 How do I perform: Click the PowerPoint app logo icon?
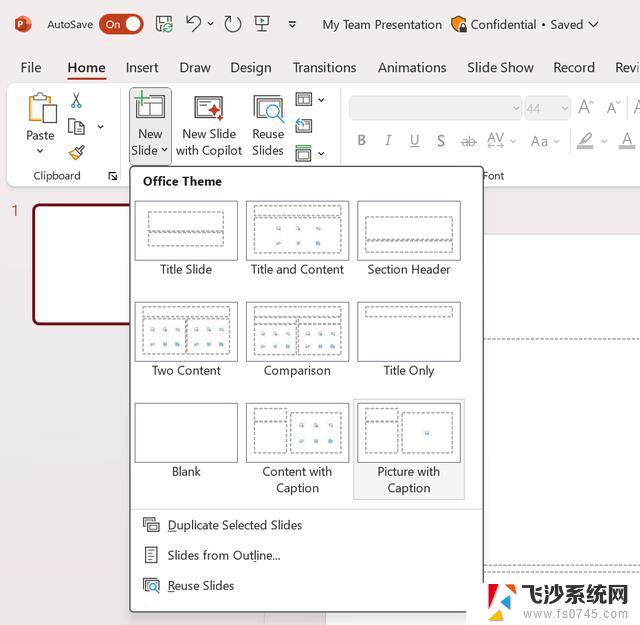(23, 24)
